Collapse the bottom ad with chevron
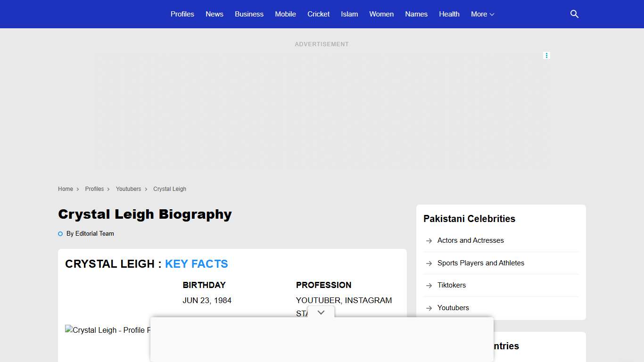644x362 pixels. click(x=321, y=313)
